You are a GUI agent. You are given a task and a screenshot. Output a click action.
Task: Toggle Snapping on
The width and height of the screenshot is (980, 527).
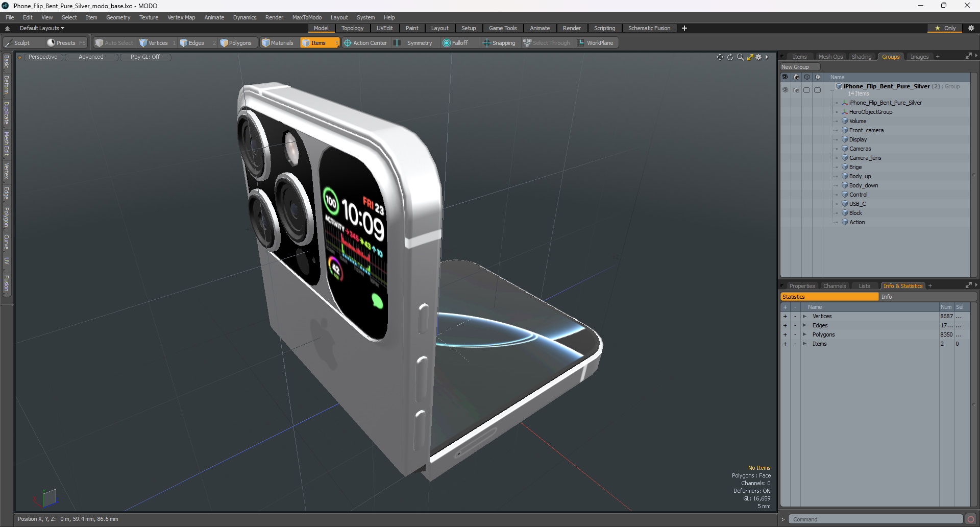499,43
